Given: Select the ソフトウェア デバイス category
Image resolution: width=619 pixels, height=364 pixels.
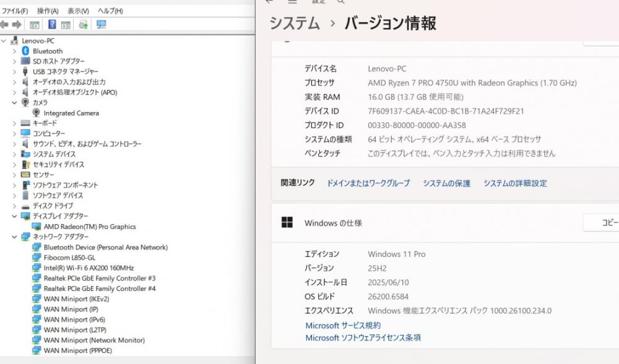Looking at the screenshot, I should [58, 196].
